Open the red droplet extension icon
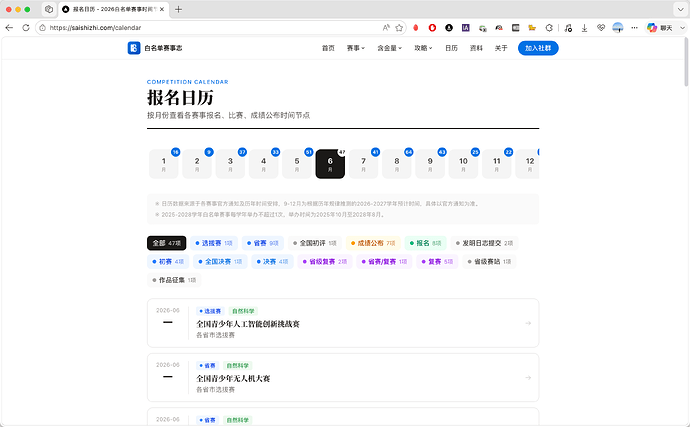 tap(415, 28)
